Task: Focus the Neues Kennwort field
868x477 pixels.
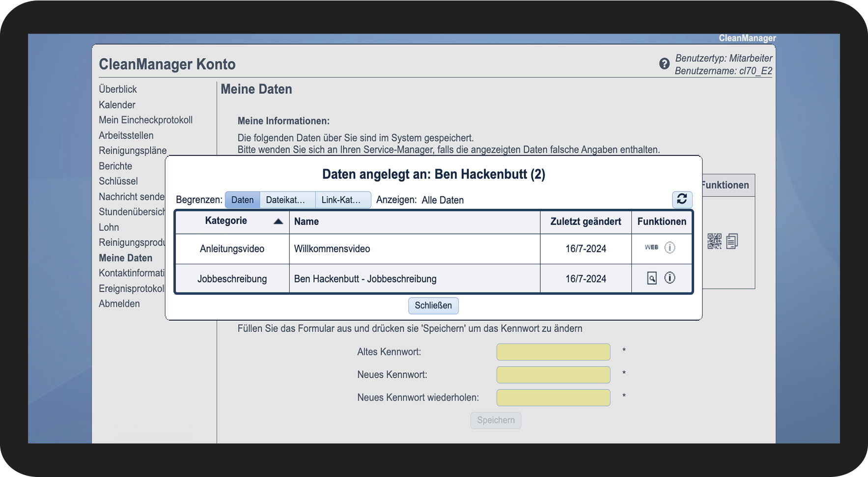Action: pyautogui.click(x=553, y=375)
